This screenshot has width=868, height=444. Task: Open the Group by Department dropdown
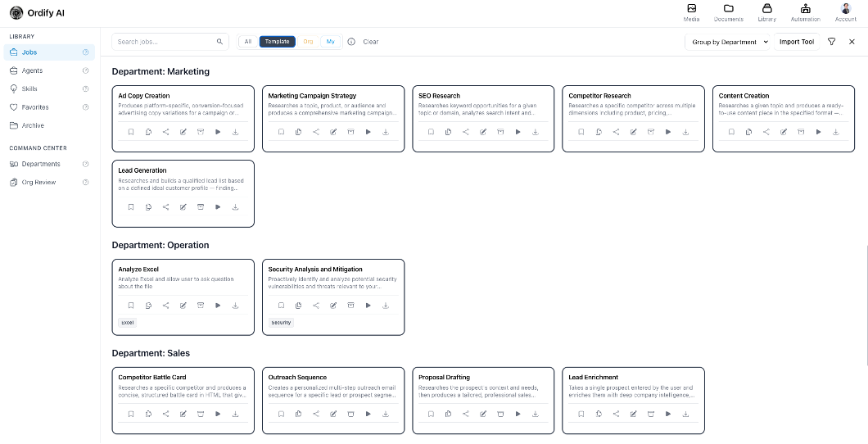(727, 42)
